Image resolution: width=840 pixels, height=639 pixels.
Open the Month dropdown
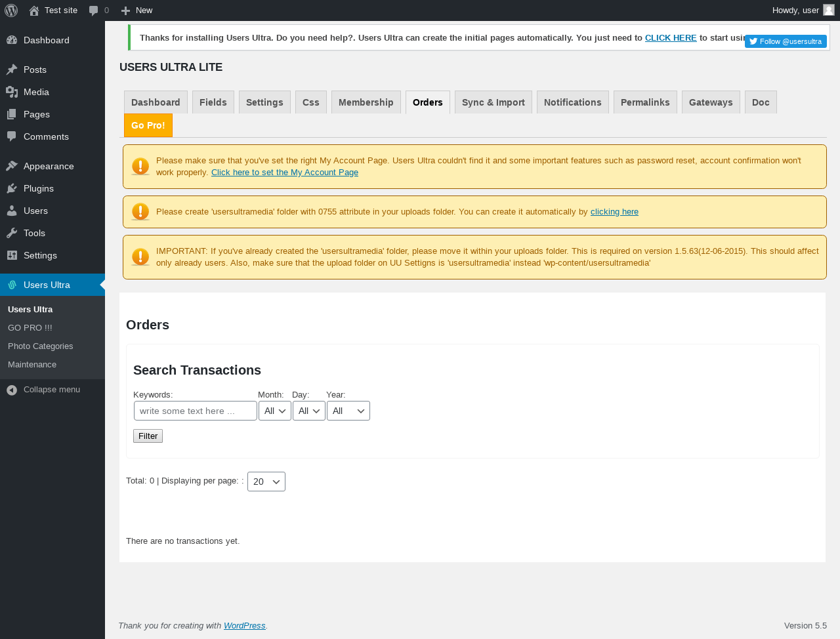275,411
